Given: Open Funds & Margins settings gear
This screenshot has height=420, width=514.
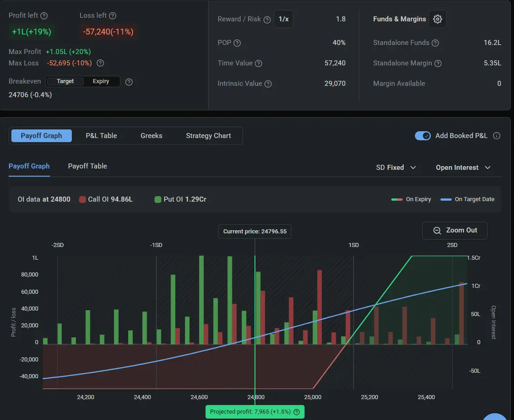Looking at the screenshot, I should [x=438, y=19].
